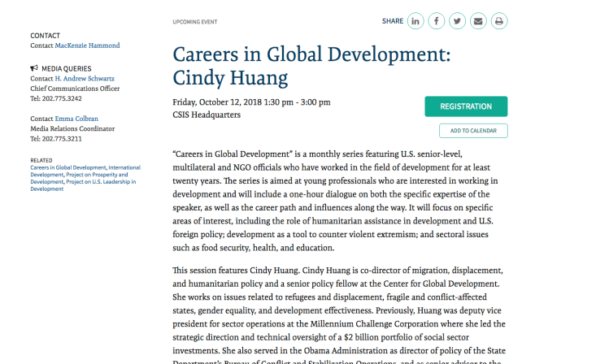Send event by email using envelope icon

[478, 21]
